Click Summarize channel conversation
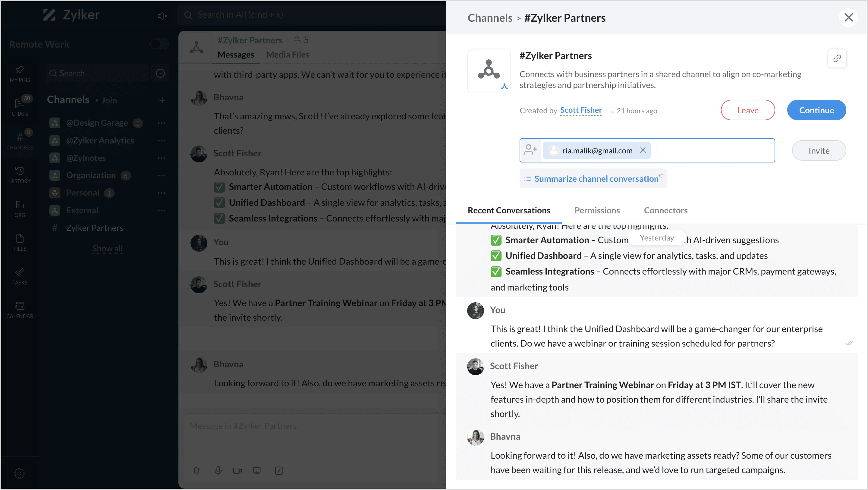Screen dimensions: 868x490 tap(593, 179)
